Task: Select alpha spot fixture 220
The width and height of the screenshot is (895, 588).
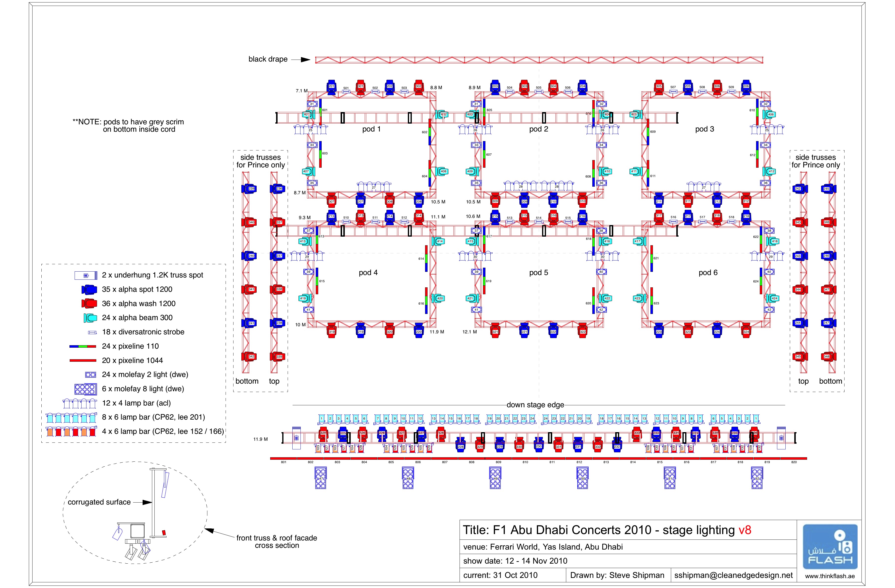Action: pos(418,330)
